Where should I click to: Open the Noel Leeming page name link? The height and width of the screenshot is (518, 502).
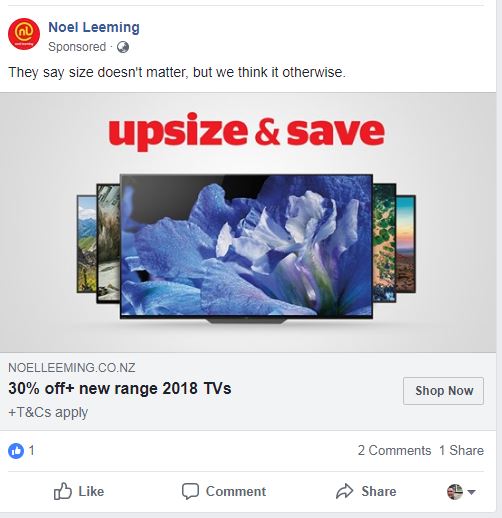94,27
